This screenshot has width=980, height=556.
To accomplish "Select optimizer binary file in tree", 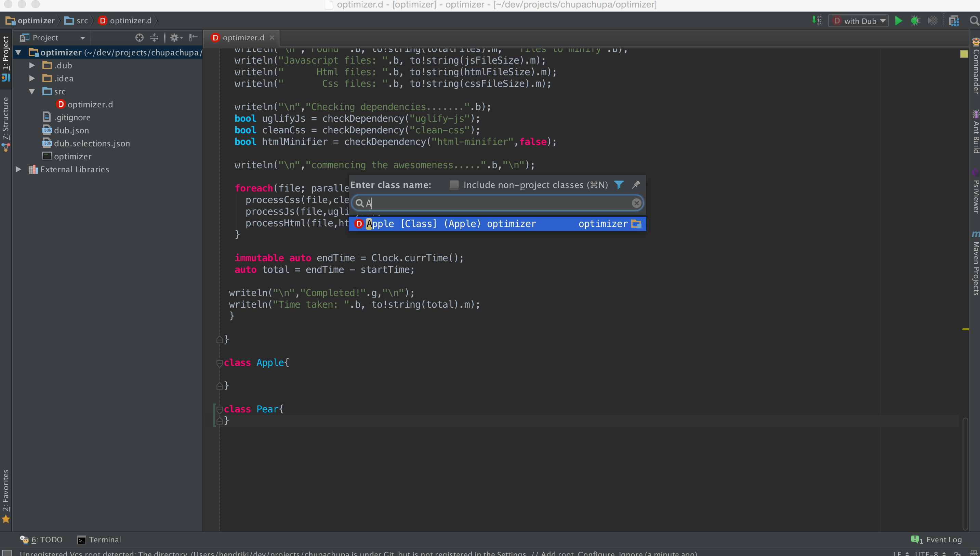I will pyautogui.click(x=67, y=156).
